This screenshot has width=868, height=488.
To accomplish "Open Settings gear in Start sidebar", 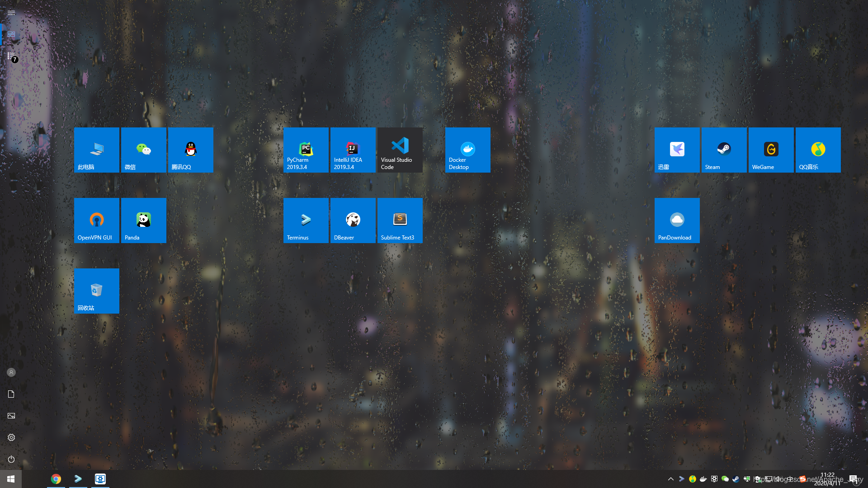I will [11, 437].
